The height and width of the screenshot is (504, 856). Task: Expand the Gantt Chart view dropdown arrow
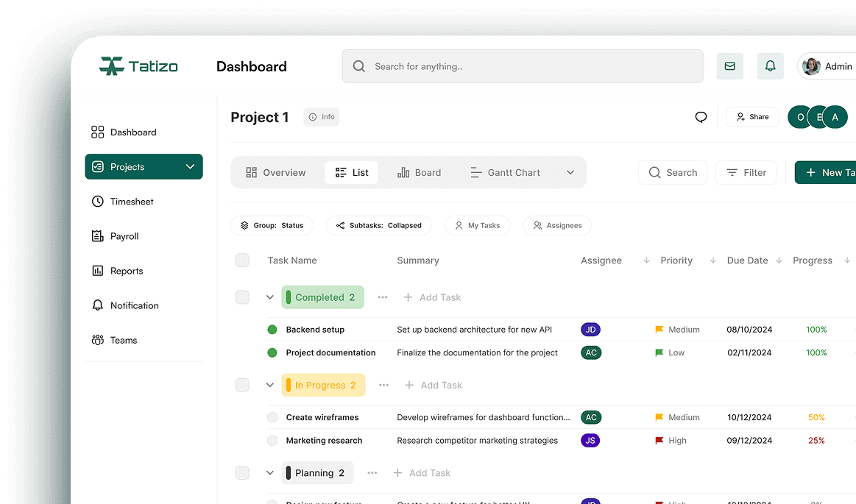pos(570,172)
